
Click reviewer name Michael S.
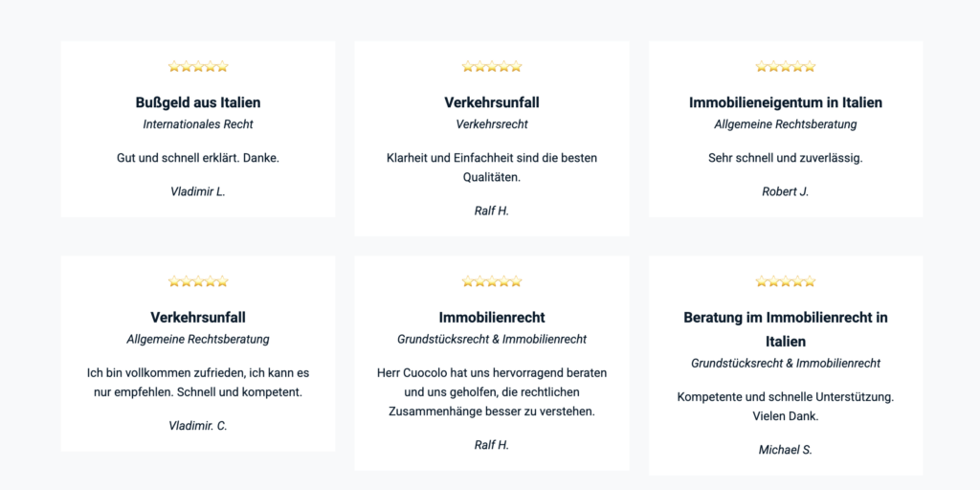786,450
